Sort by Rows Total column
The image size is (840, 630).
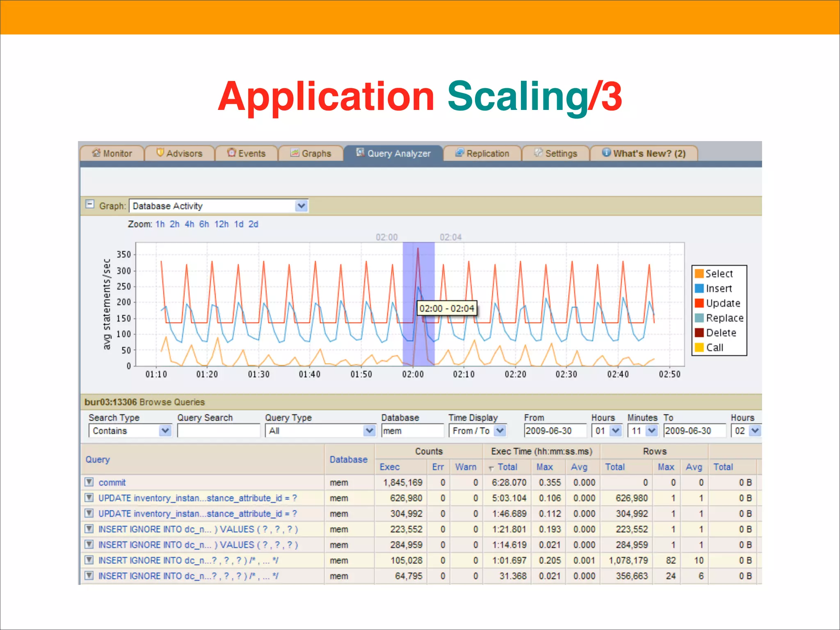click(x=615, y=467)
